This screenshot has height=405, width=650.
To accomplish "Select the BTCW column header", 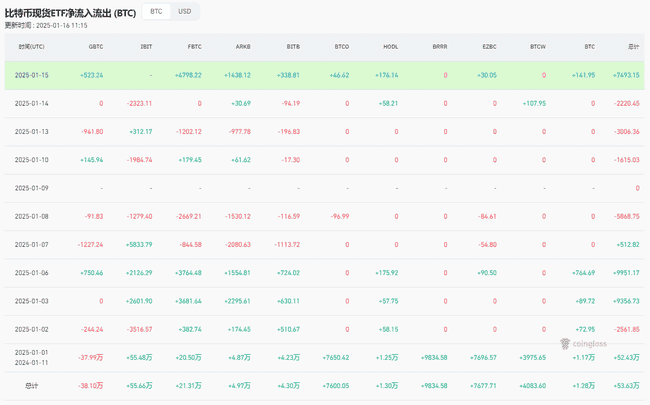I will point(538,47).
